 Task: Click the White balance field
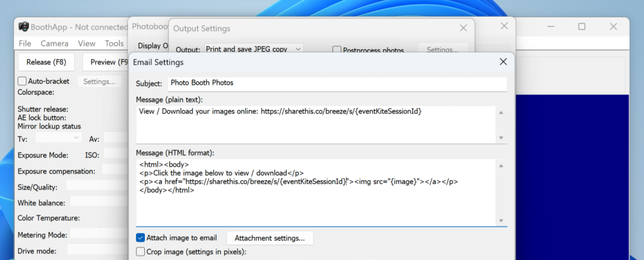(x=99, y=201)
